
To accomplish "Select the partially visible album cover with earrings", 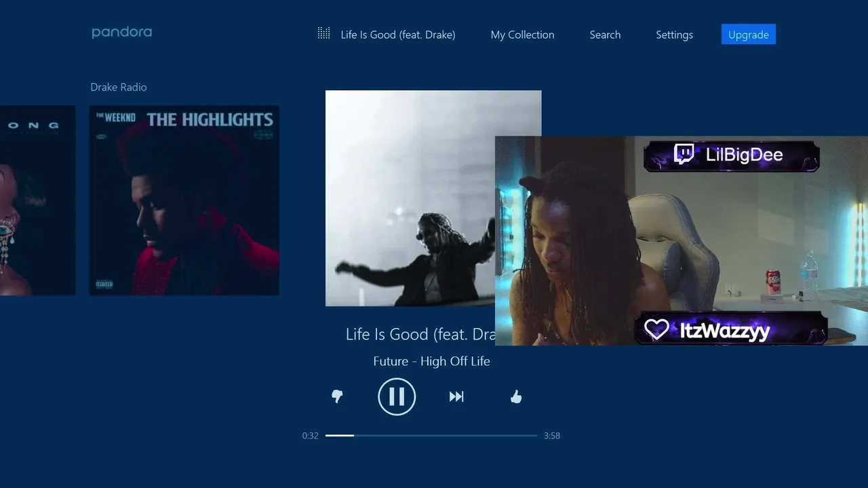I will (x=38, y=200).
